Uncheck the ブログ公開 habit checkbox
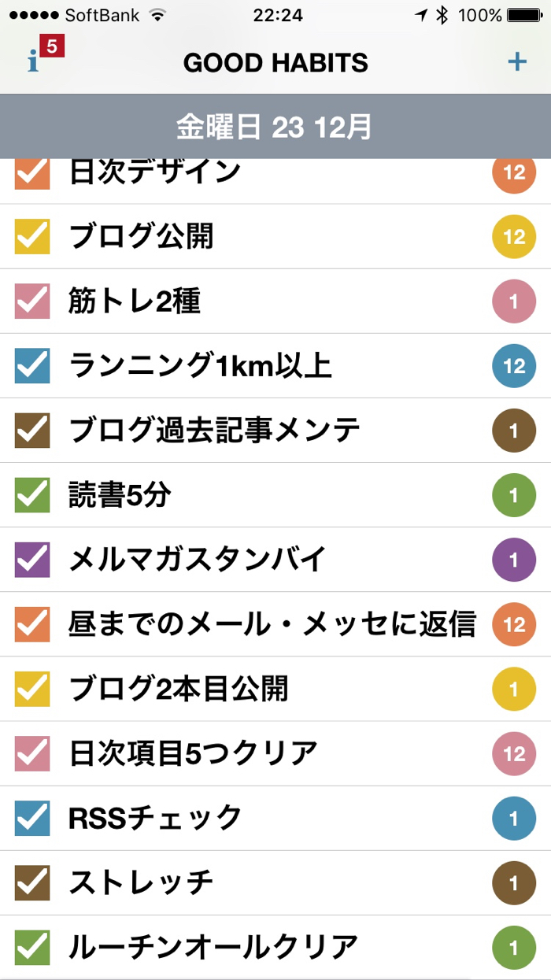Image resolution: width=551 pixels, height=980 pixels. 32,237
